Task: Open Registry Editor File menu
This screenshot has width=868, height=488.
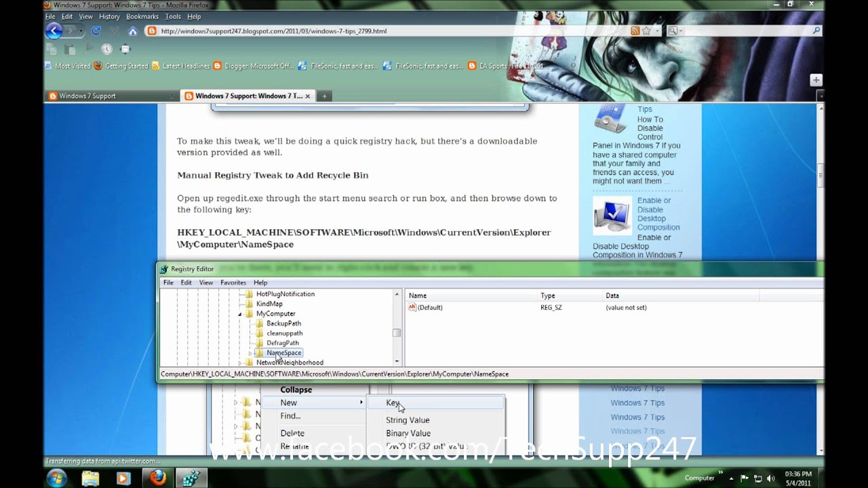Action: click(168, 283)
